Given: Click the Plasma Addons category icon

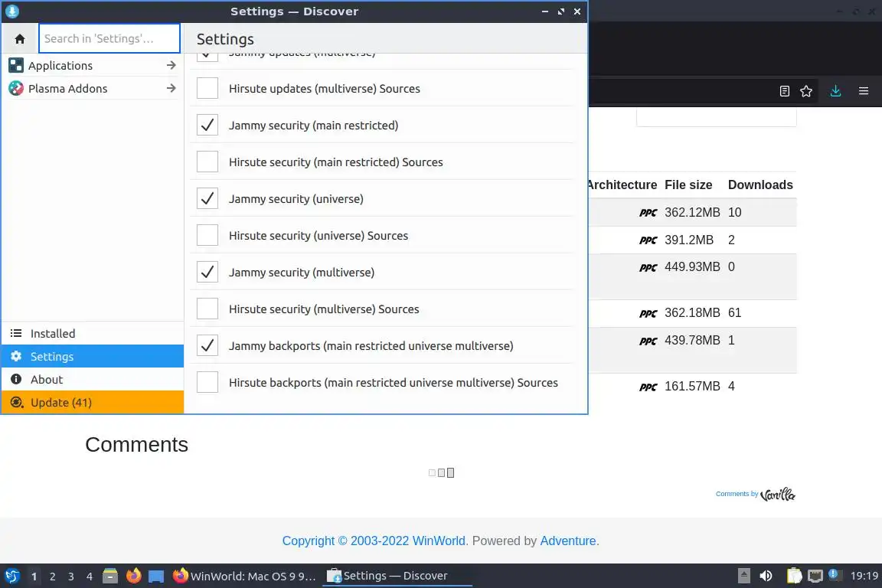Looking at the screenshot, I should [x=16, y=88].
